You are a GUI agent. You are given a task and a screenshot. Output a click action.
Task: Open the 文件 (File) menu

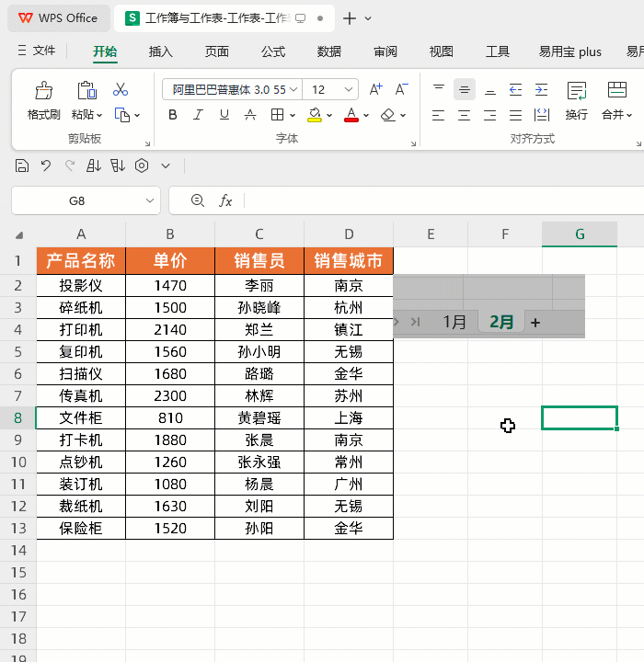(37, 51)
